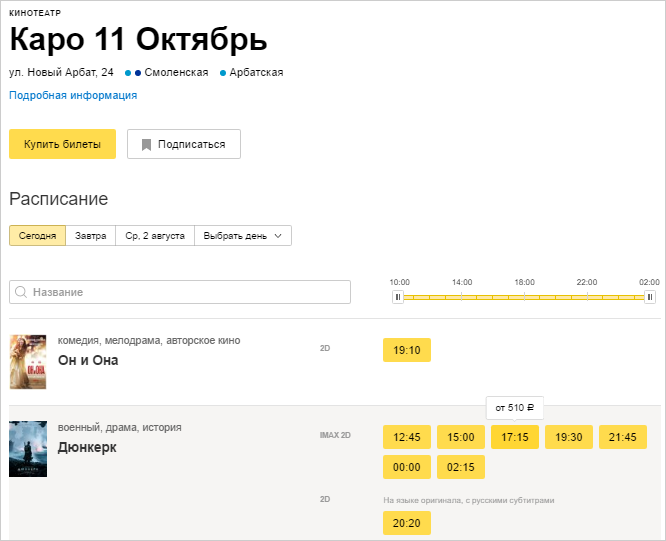The width and height of the screenshot is (666, 541).
Task: Open the Подробная информация link
Action: [73, 95]
